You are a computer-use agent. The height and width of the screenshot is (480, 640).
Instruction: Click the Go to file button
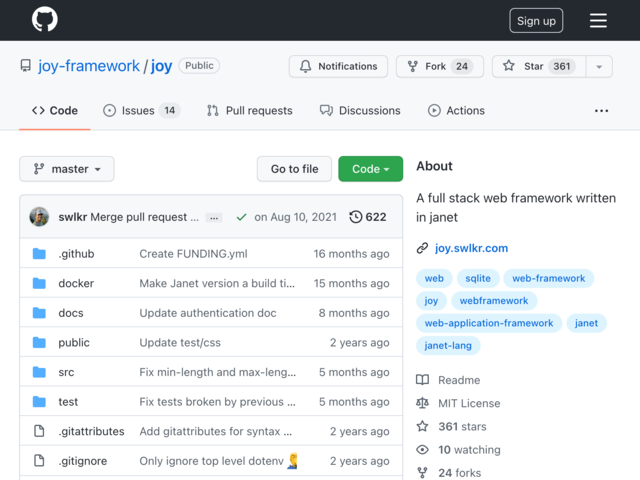(x=294, y=169)
